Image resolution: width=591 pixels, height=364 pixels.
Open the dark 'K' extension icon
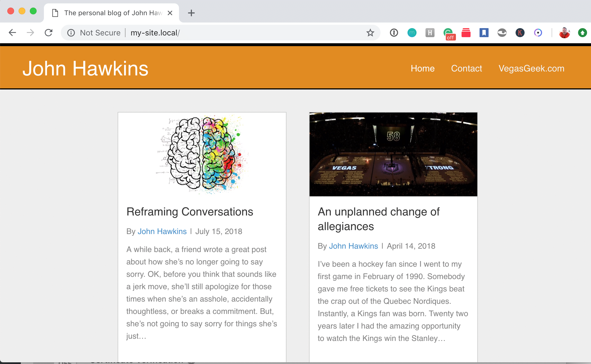pos(520,33)
